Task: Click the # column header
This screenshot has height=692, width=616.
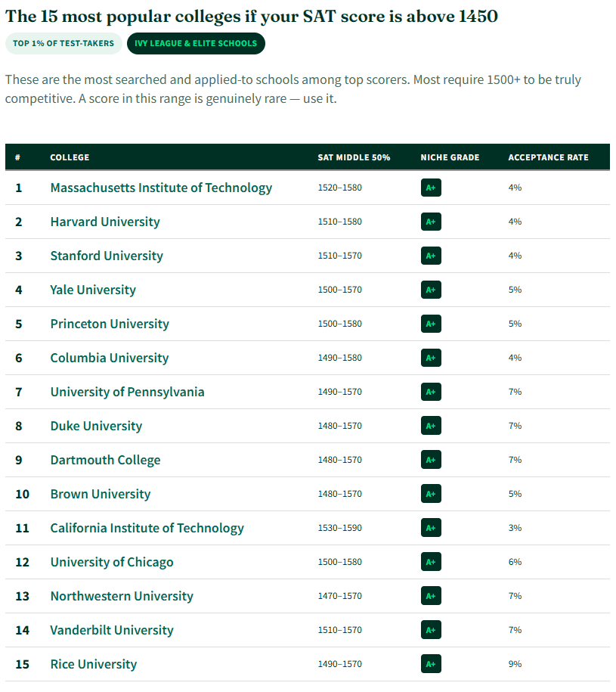Action: (x=17, y=157)
